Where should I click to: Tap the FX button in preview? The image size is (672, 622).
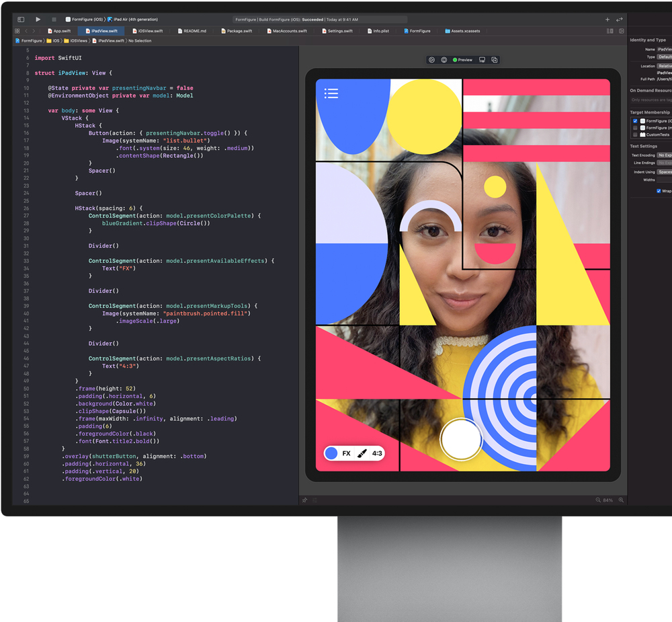(346, 453)
